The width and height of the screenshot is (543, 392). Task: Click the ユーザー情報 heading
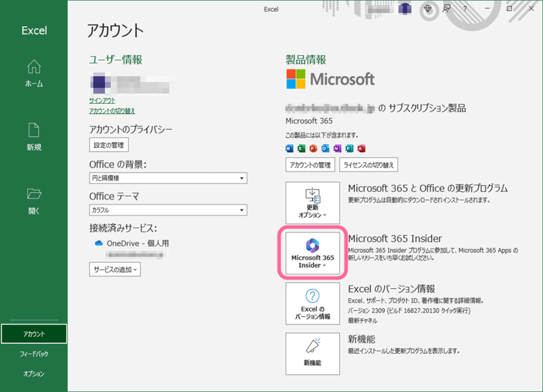click(x=116, y=59)
